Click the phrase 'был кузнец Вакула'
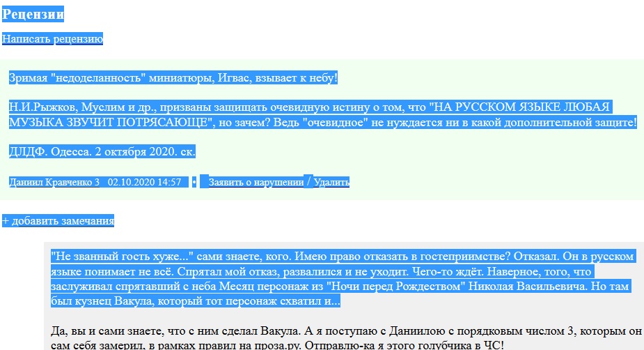 tap(102, 301)
